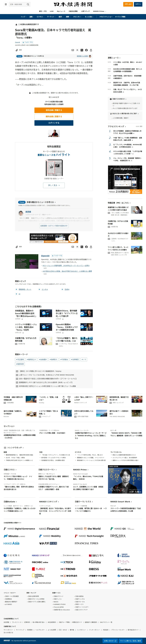Open the テレ東BIZ logo link
Screen dimensions: 146x644
tap(39, 569)
